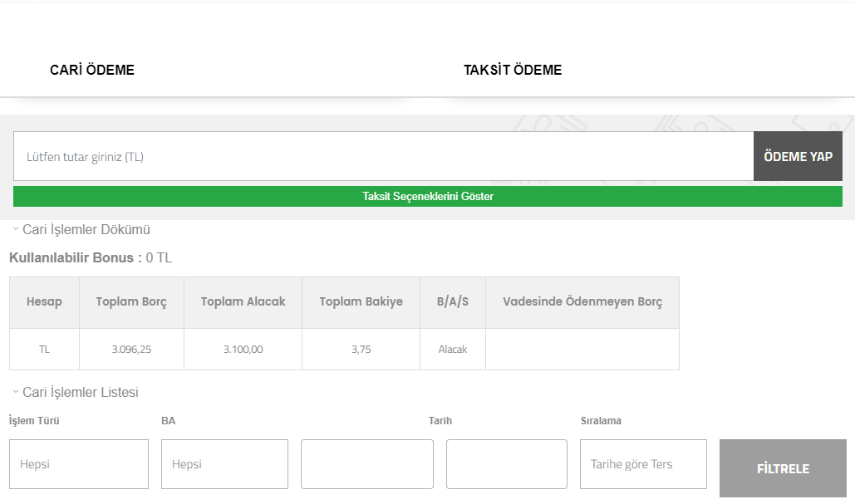Image resolution: width=855 pixels, height=504 pixels.
Task: Click the empty field left of Sıralama dropdown
Action: pos(506,464)
